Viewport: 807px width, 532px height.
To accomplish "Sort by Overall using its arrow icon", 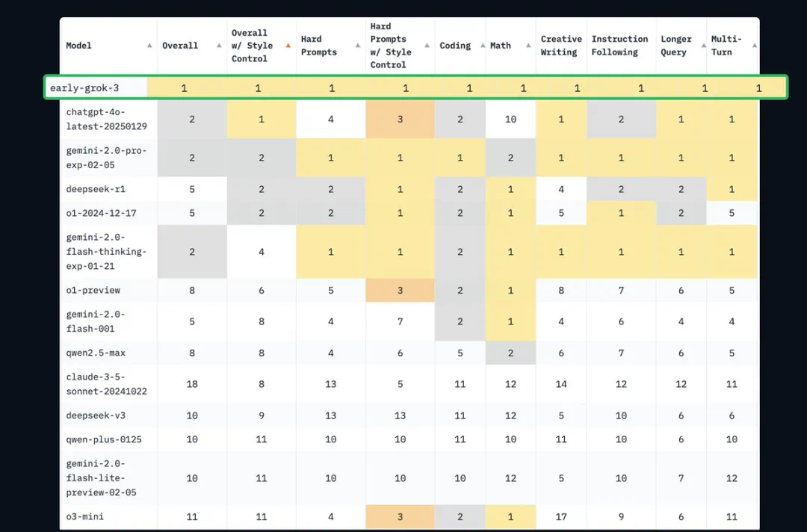I will 219,46.
